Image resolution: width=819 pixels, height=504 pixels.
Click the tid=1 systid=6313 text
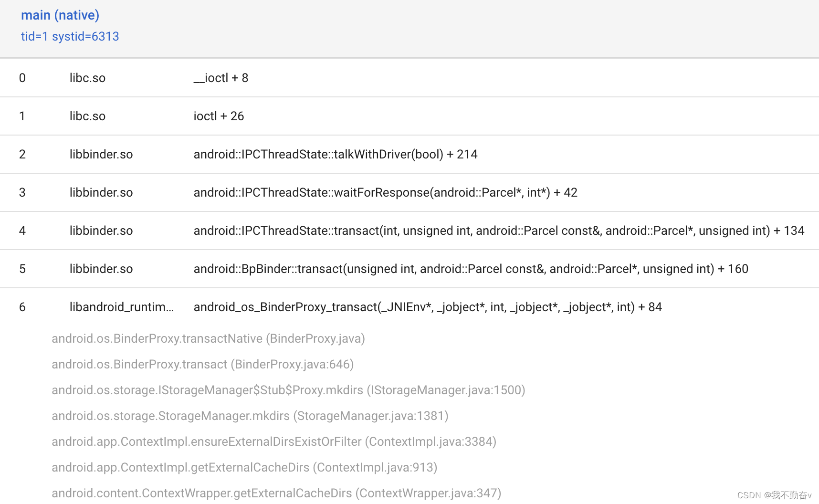pos(70,36)
